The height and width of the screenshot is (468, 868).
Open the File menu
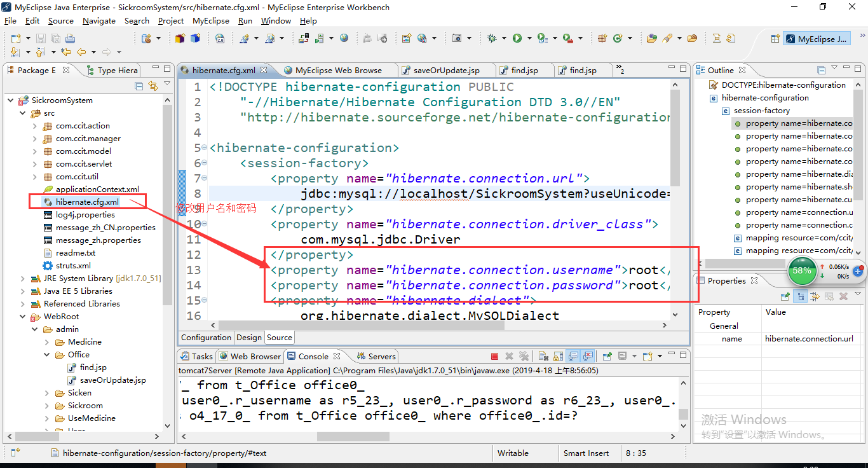click(10, 20)
